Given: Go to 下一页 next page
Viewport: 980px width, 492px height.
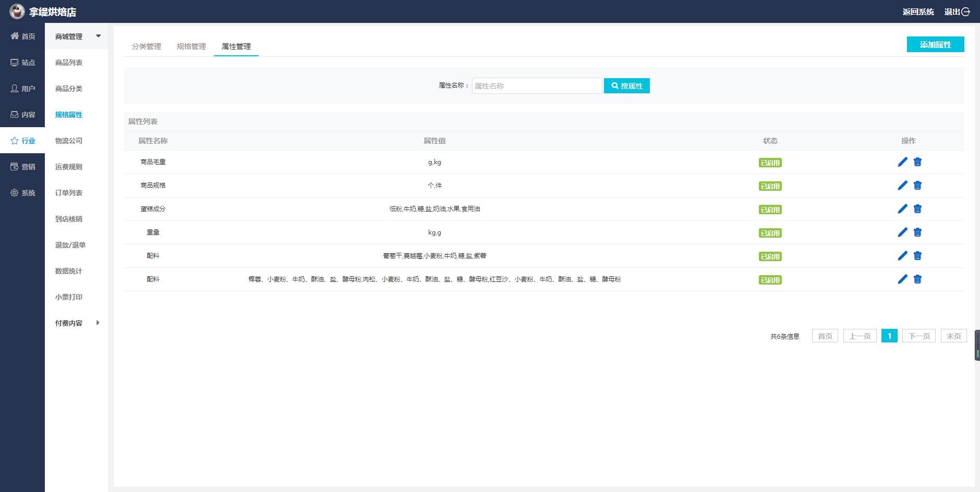Looking at the screenshot, I should click(x=919, y=336).
